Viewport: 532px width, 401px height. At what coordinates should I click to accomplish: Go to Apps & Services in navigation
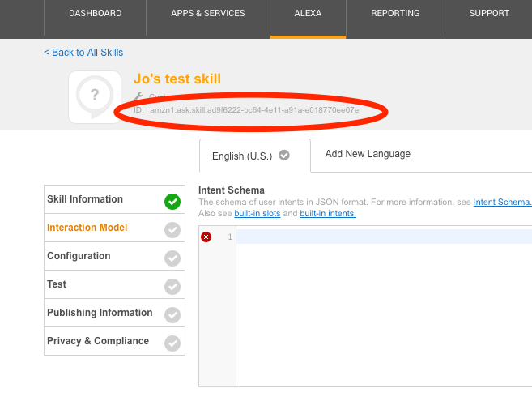coord(208,14)
